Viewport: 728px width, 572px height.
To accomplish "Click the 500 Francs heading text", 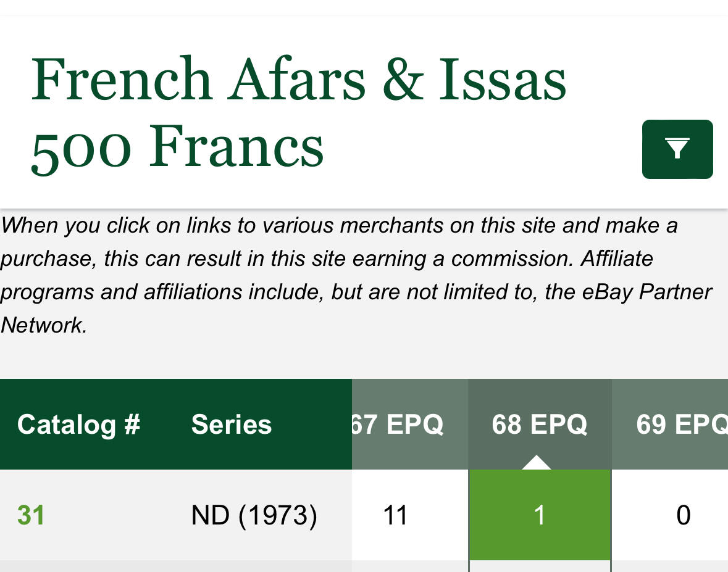I will click(x=178, y=147).
